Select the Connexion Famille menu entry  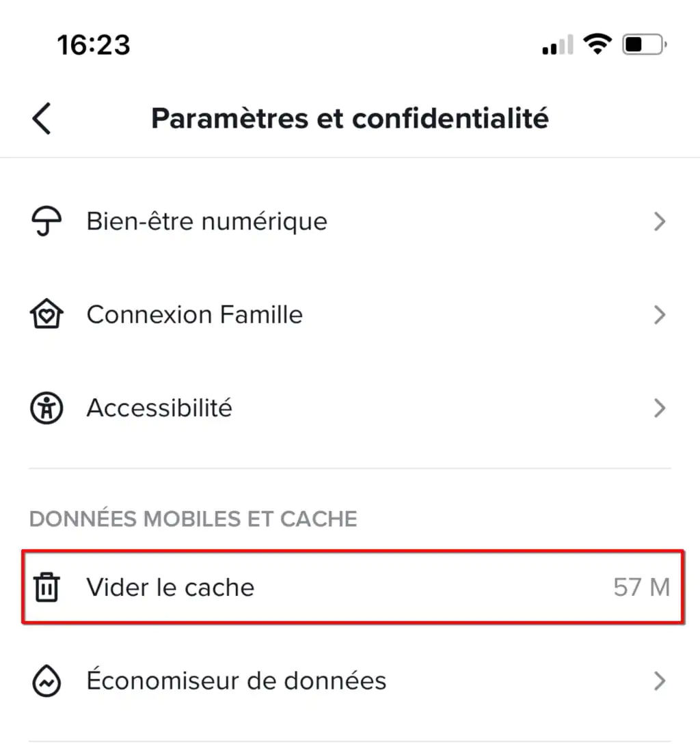coord(194,314)
